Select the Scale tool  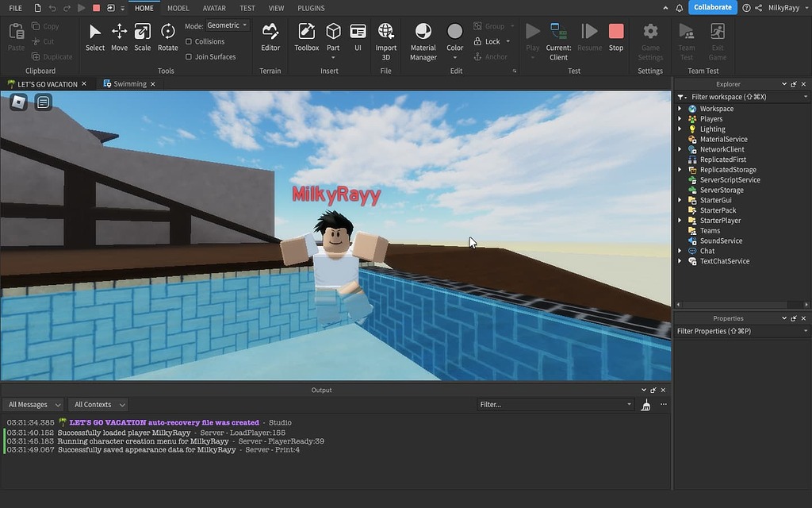[x=142, y=36]
